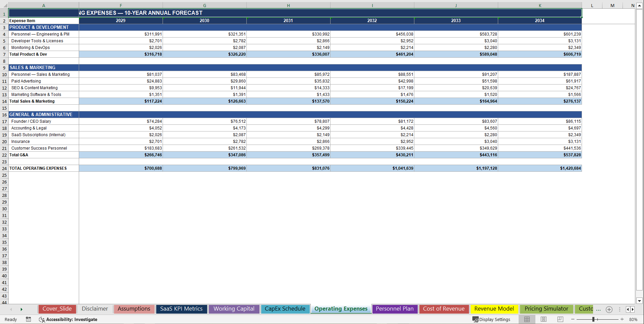Click the vertical scrollbar down arrow

[640, 301]
